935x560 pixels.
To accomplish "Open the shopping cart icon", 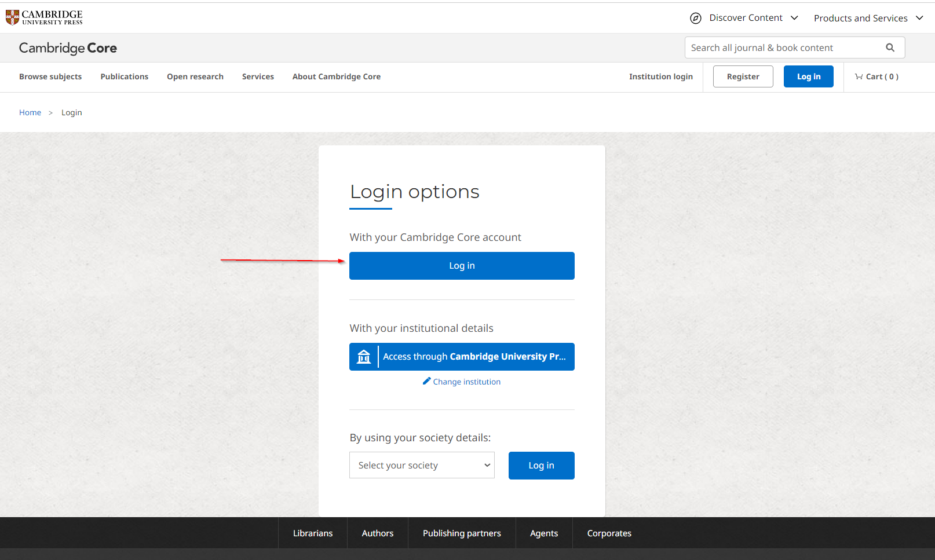I will [859, 76].
